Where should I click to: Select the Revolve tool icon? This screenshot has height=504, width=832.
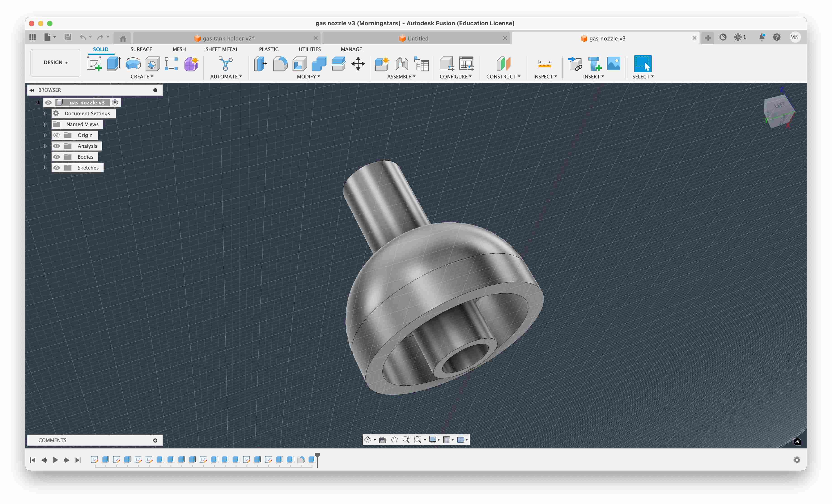pyautogui.click(x=133, y=64)
